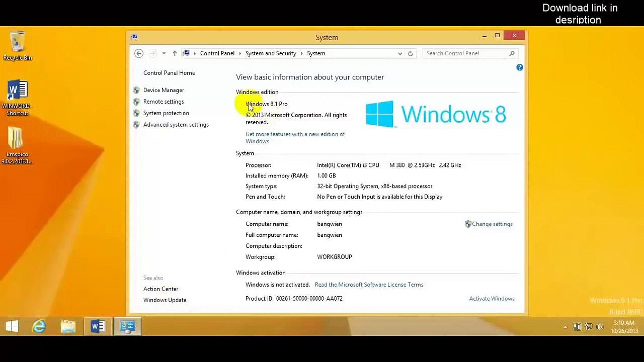The width and height of the screenshot is (644, 362).
Task: Click the computer icon in address bar
Action: pos(187,53)
